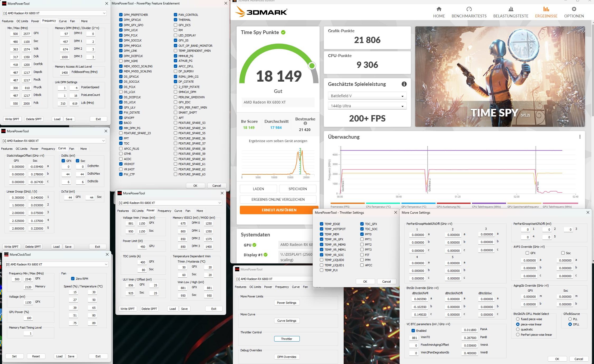This screenshot has width=594, height=364.
Task: Check the PPT1 throttler checkbox
Action: 362,239
